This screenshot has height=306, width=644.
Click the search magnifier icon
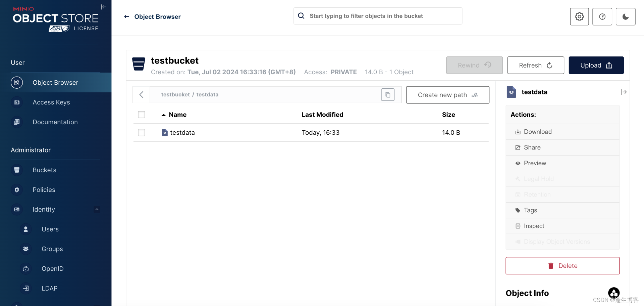301,16
